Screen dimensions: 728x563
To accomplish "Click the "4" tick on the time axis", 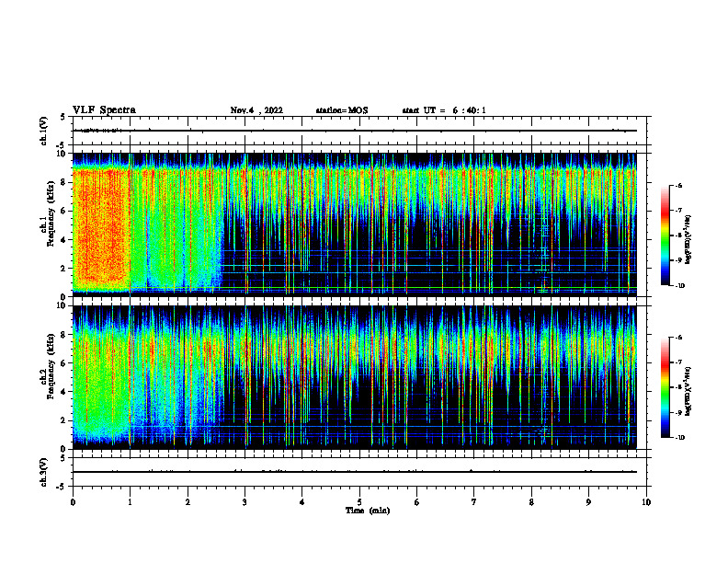I will 302,502.
